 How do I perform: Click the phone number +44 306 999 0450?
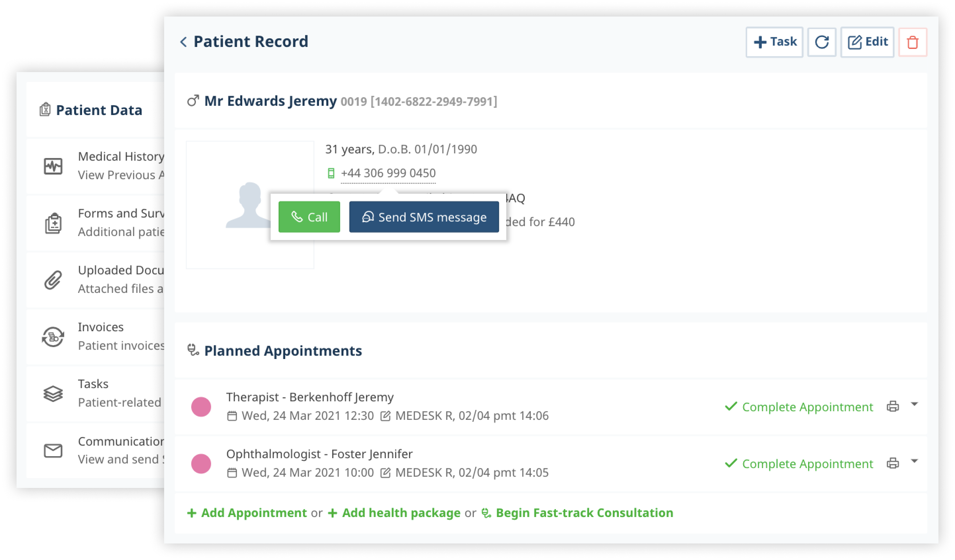point(388,173)
